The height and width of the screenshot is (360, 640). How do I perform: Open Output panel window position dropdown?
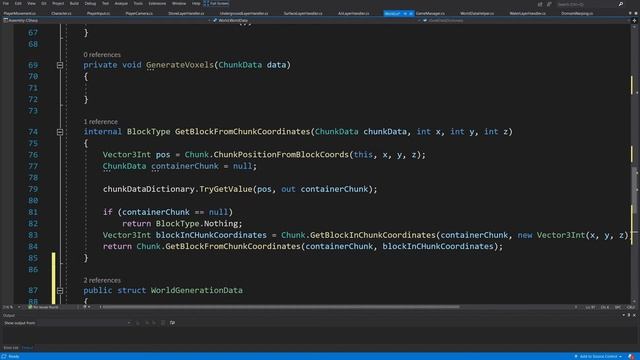point(624,315)
